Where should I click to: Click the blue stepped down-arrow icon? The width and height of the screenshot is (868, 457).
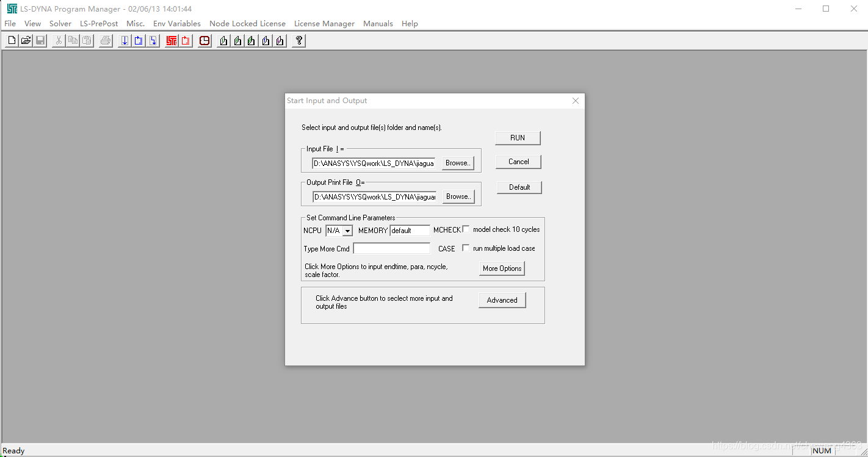pyautogui.click(x=153, y=41)
